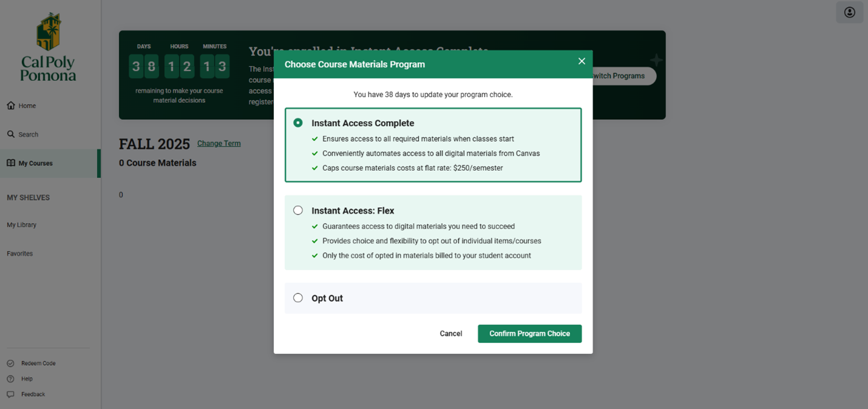868x409 pixels.
Task: Open Change Term link
Action: point(219,143)
